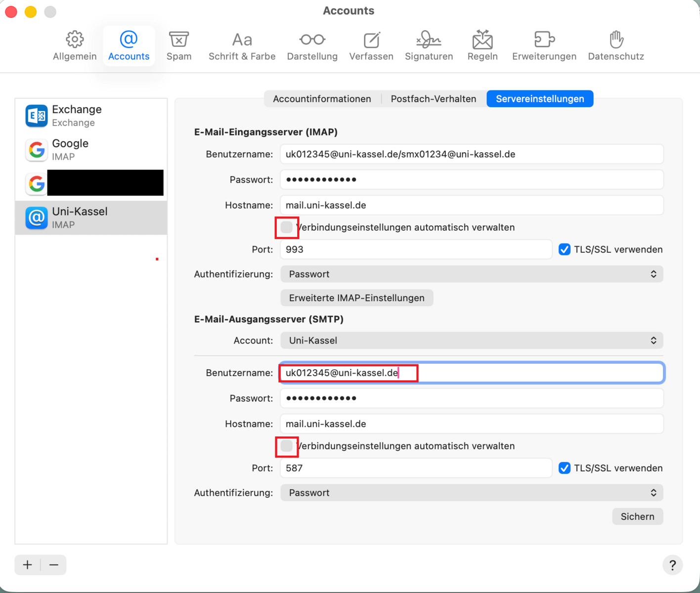This screenshot has width=700, height=593.
Task: Open Erweiterte IMAP-Einstellungen
Action: [x=356, y=298]
